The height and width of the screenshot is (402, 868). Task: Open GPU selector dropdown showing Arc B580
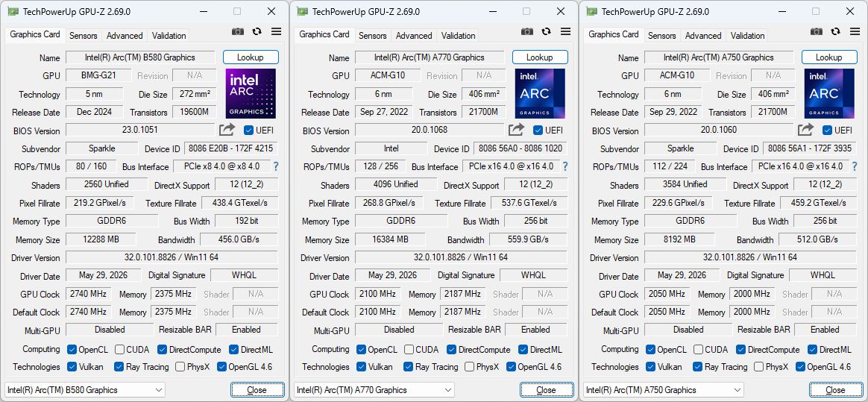[x=85, y=390]
